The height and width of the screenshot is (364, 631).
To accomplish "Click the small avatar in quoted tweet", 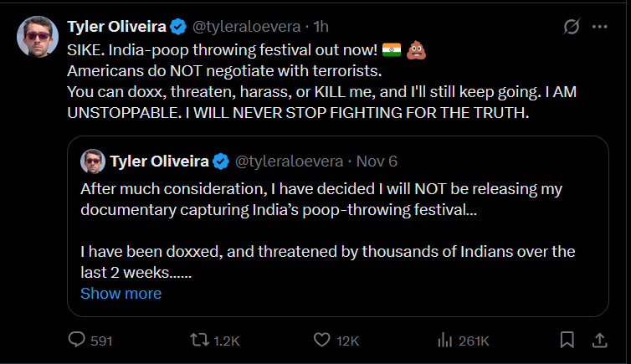I will (92, 161).
